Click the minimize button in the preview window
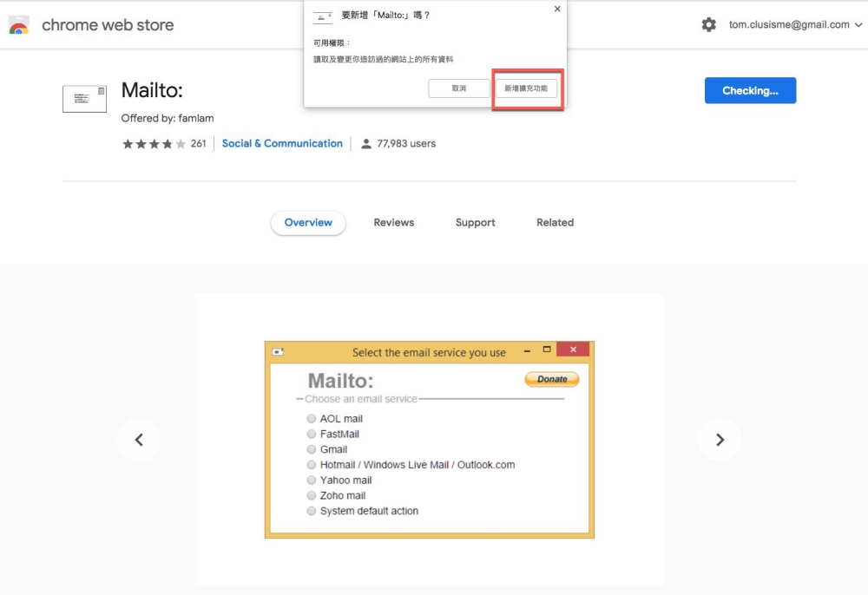 [x=527, y=350]
